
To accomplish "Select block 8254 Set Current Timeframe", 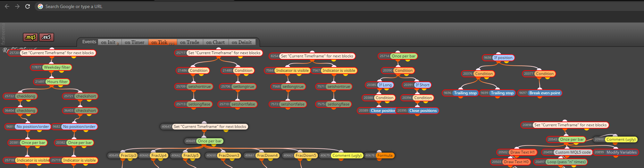I will pos(312,56).
